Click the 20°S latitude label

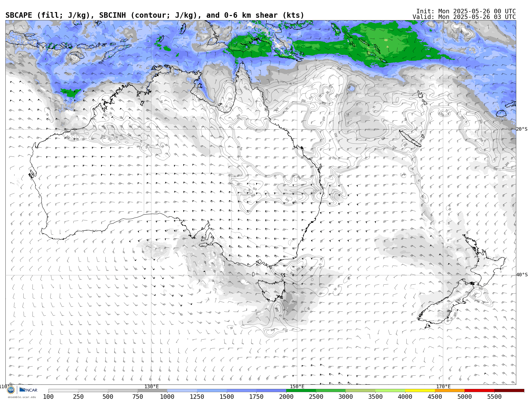pos(522,129)
